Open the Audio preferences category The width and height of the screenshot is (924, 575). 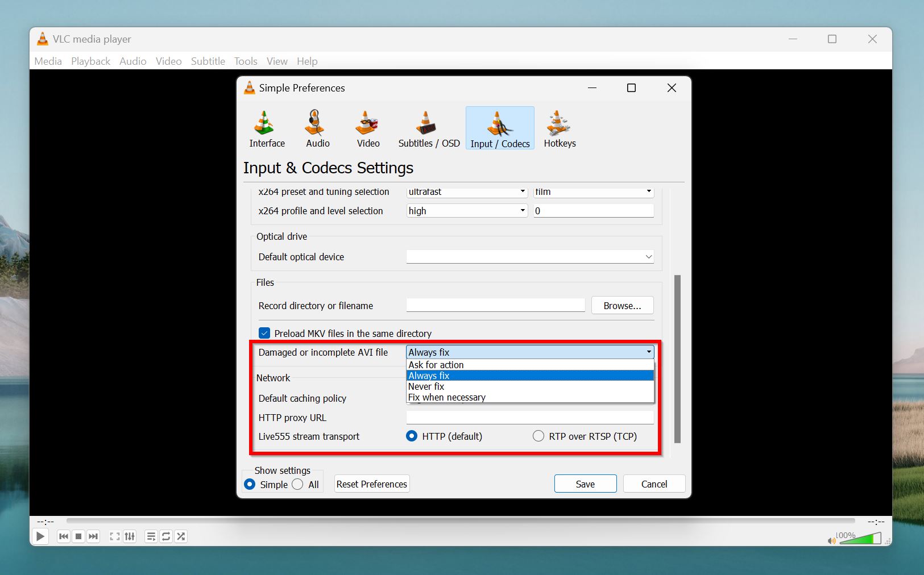(317, 129)
